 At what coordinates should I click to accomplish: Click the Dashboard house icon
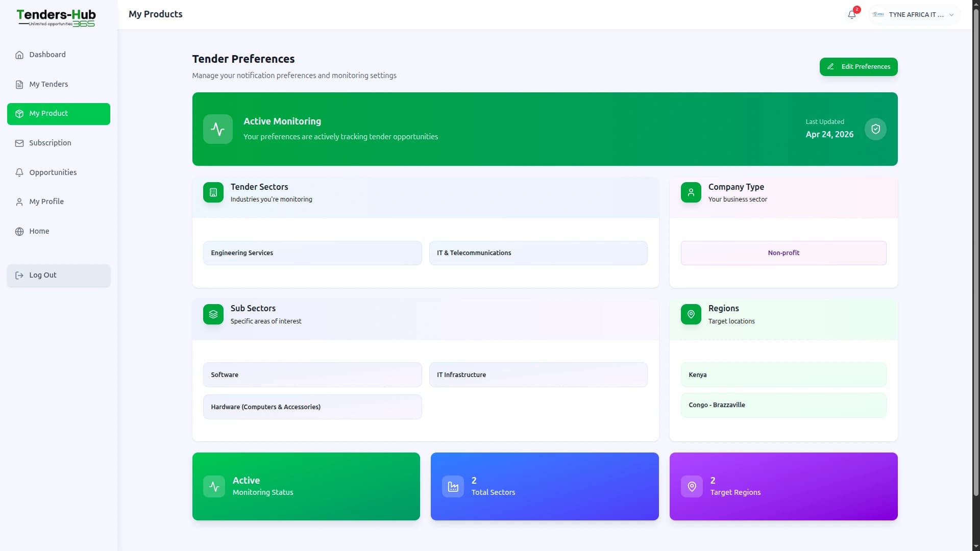pyautogui.click(x=19, y=55)
